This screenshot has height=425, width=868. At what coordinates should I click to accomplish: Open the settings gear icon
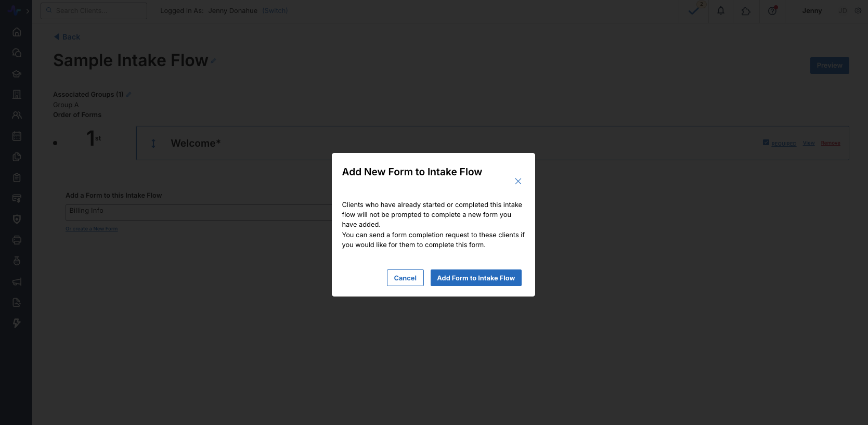tap(858, 10)
